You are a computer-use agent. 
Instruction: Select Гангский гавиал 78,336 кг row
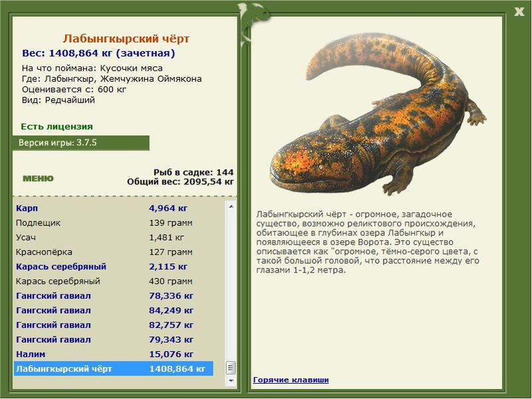[x=114, y=295]
